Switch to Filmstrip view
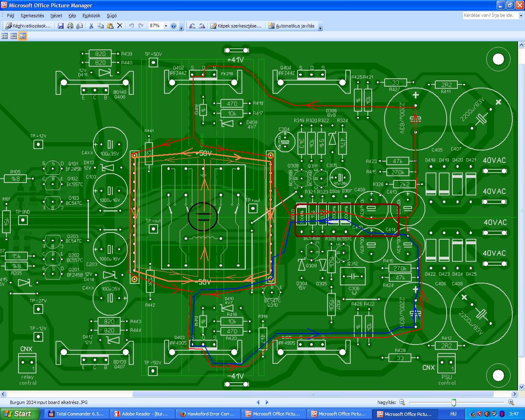 14,36
